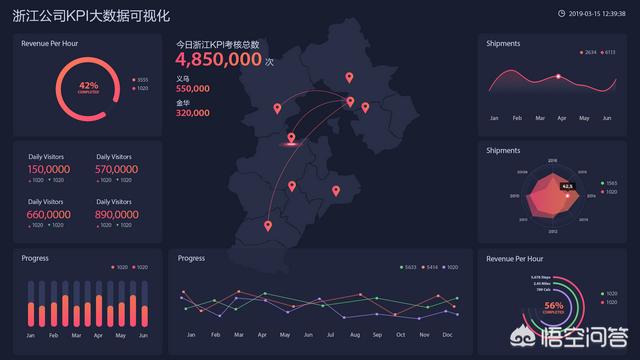640x360 pixels.
Task: Click the 金华 value 320,000
Action: click(193, 113)
